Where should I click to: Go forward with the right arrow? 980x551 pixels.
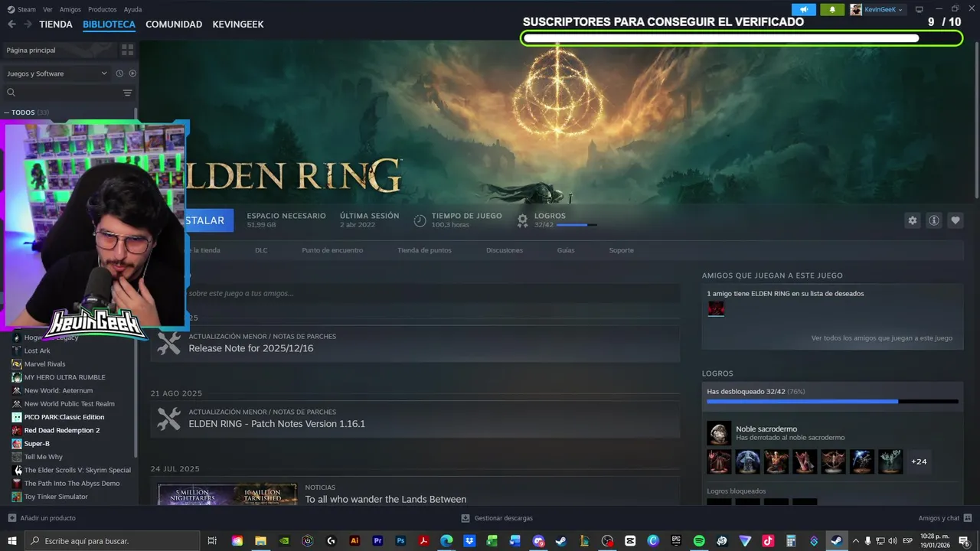pos(28,24)
